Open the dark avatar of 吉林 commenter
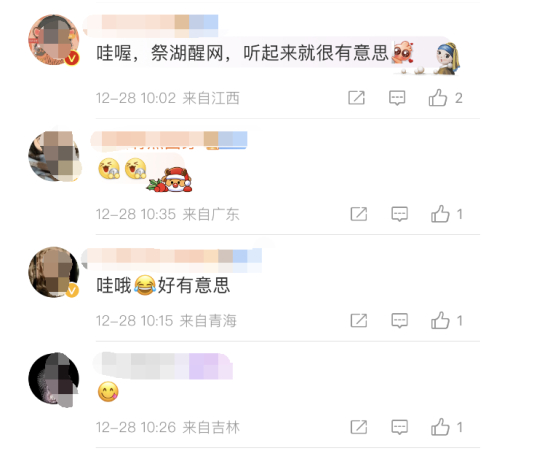The height and width of the screenshot is (451, 550). (x=54, y=379)
